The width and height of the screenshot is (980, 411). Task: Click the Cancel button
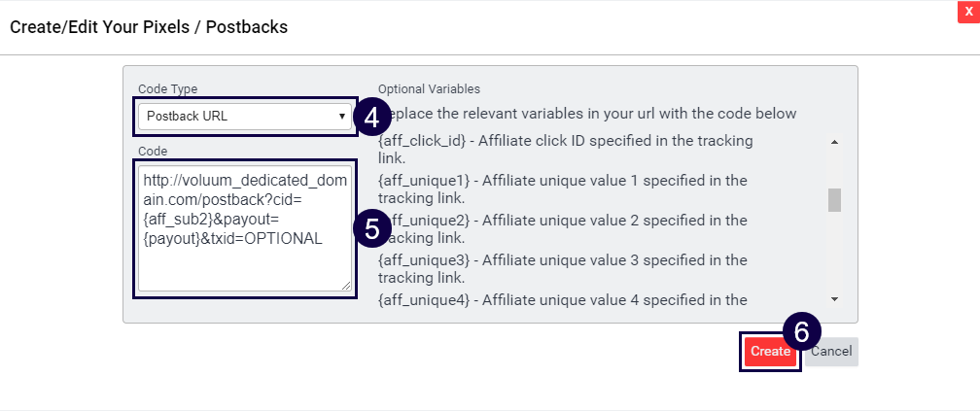click(831, 352)
